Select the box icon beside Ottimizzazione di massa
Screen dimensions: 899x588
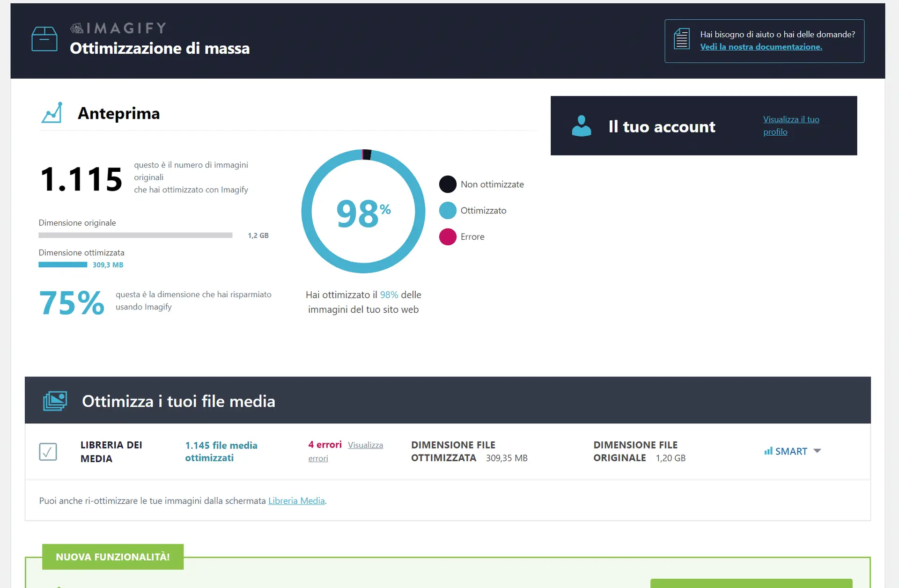click(44, 38)
